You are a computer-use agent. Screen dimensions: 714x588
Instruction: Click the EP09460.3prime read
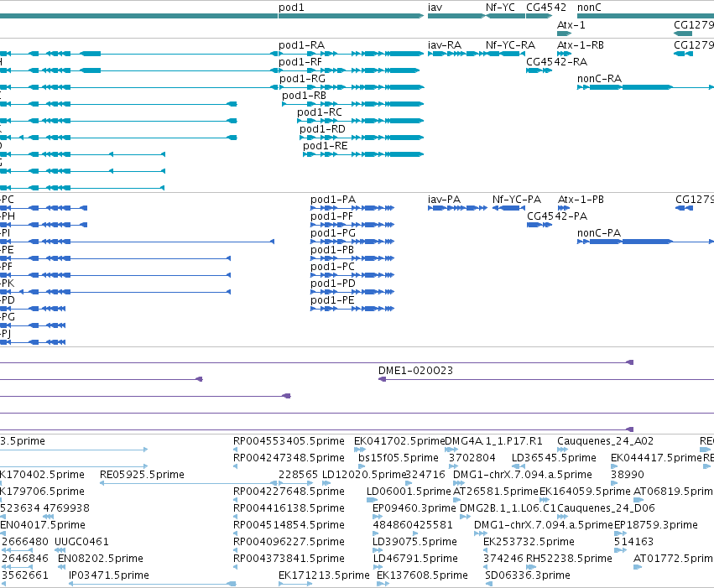(378, 517)
